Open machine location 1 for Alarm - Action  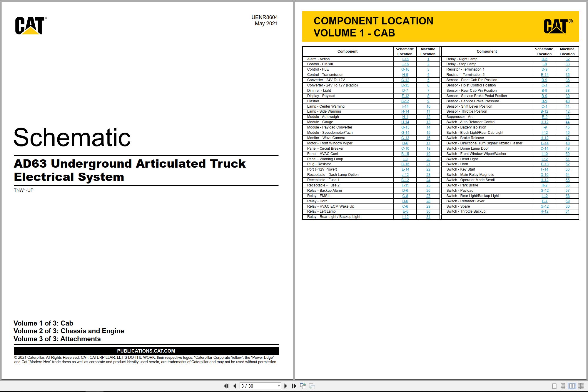(428, 59)
